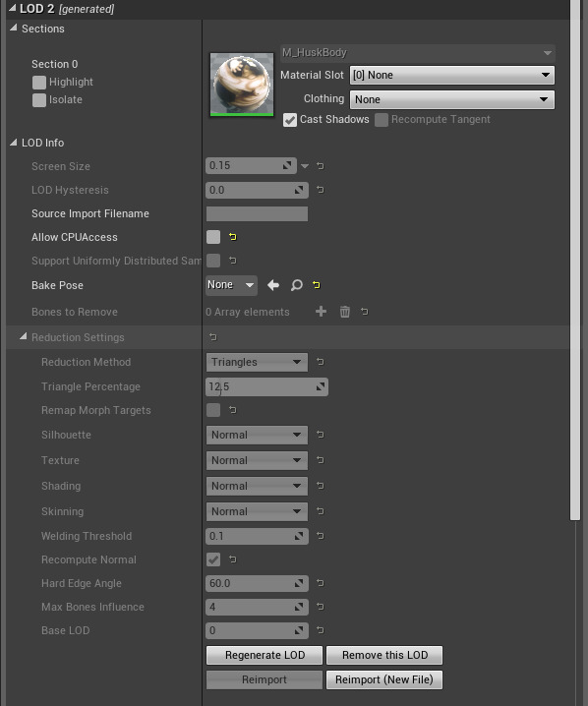
Task: Click Triangle Percentage value field
Action: [267, 386]
